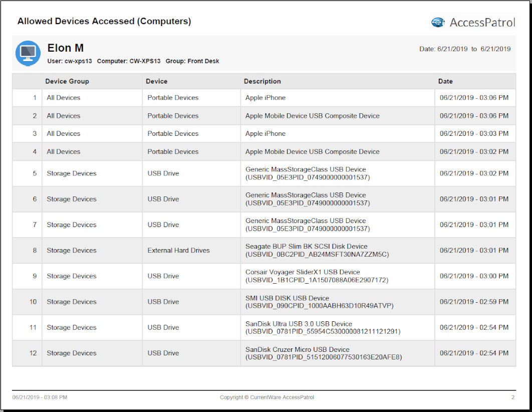
Task: Click the blue computer monitor icon
Action: [28, 53]
